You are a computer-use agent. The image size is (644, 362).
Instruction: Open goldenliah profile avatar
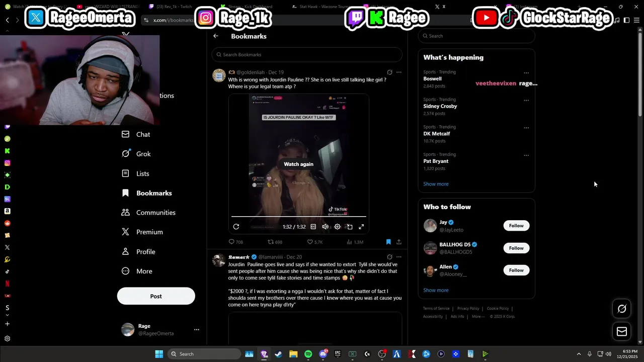[x=219, y=75]
